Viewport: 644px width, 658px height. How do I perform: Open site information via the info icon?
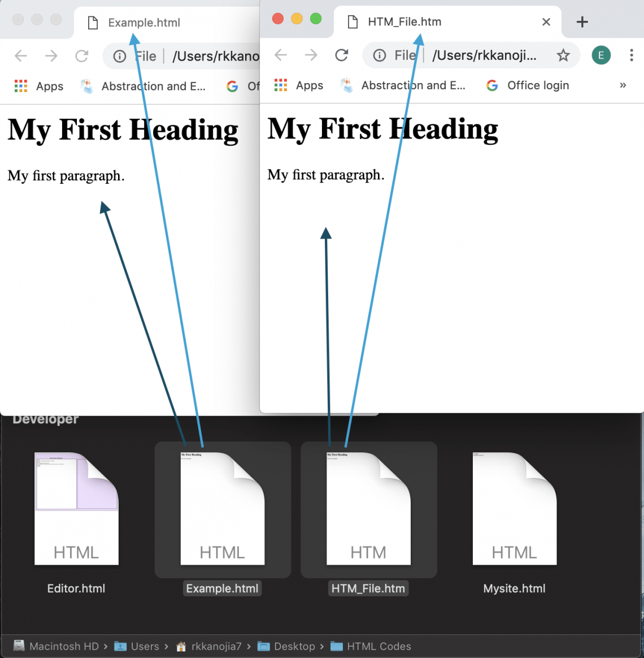pyautogui.click(x=378, y=55)
